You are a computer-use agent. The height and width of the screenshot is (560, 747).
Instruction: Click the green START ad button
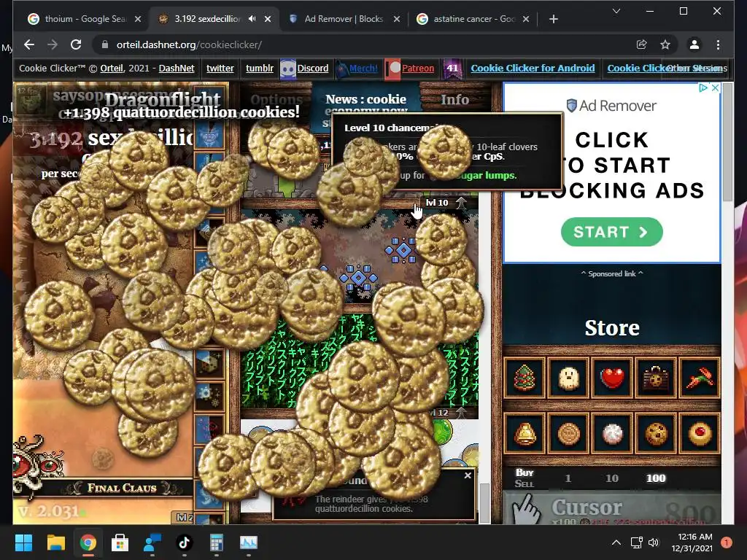(x=612, y=232)
